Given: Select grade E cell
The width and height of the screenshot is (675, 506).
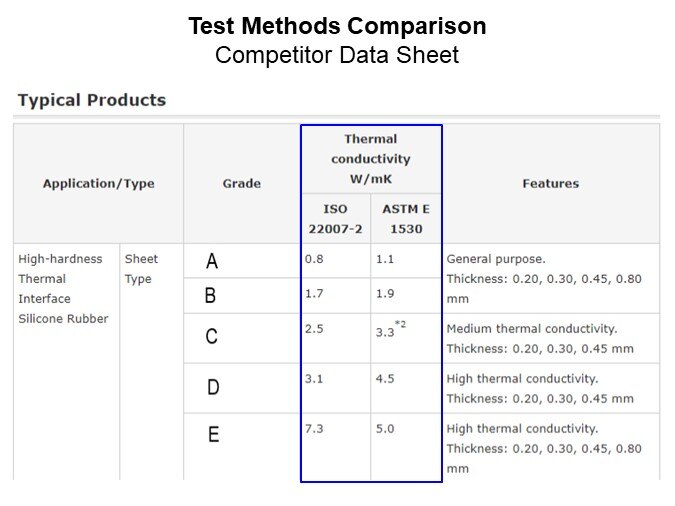Looking at the screenshot, I should click(213, 434).
